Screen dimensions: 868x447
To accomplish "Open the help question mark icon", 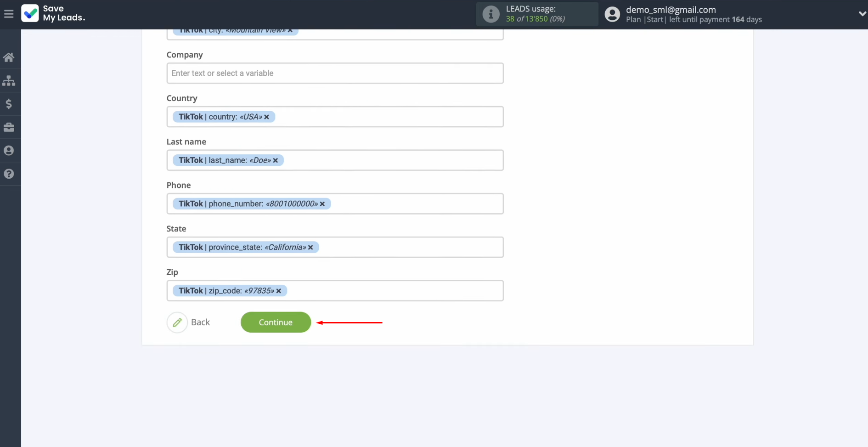I will 9,174.
